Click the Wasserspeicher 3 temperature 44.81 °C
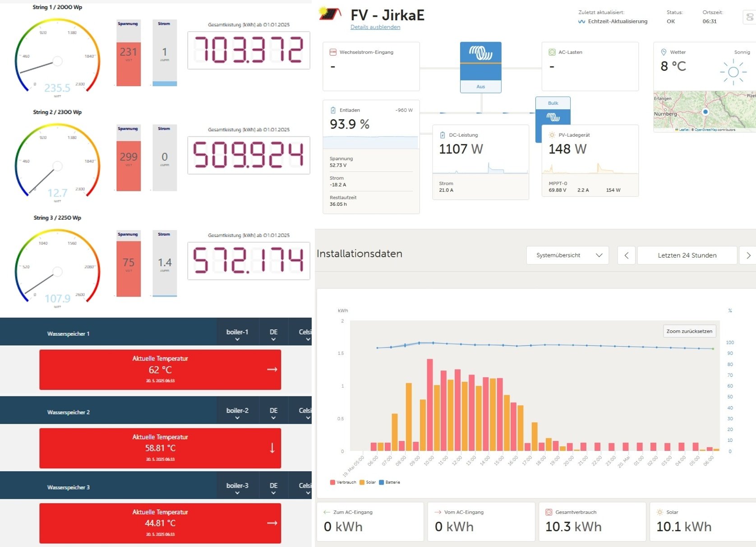 (160, 523)
